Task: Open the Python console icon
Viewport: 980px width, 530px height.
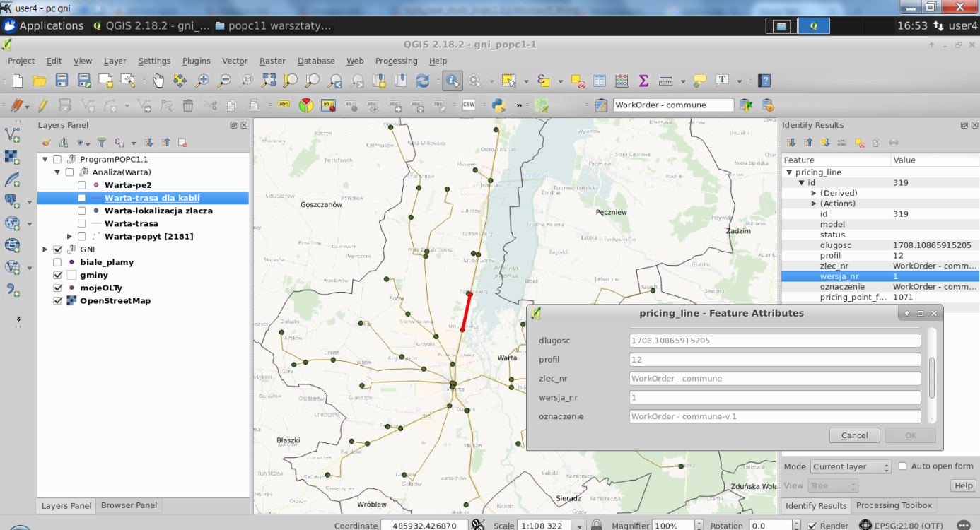Action: (x=498, y=105)
